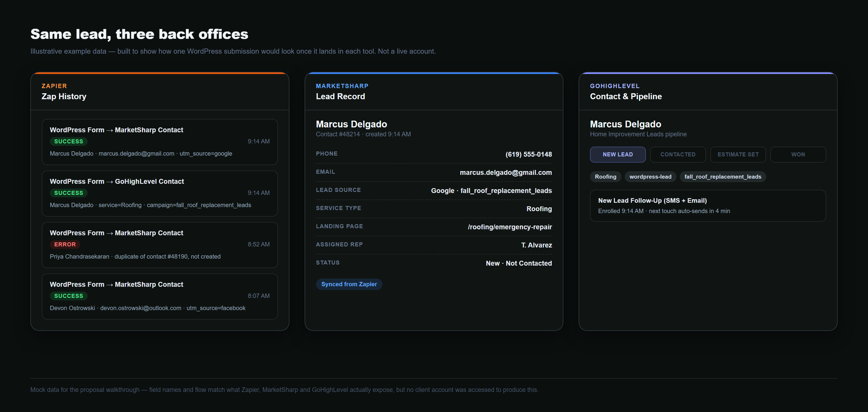Image resolution: width=868 pixels, height=412 pixels.
Task: Click the phone number (619) 555-0148
Action: tap(528, 154)
